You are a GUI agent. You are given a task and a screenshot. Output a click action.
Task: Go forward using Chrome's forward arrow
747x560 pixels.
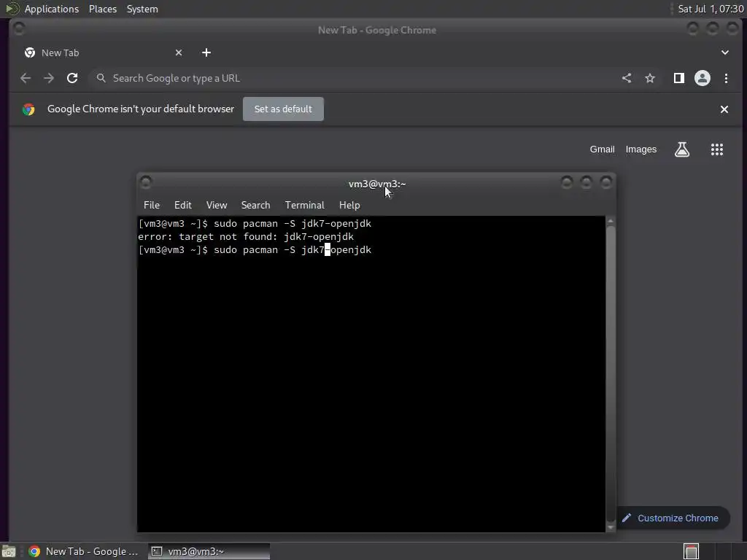[49, 78]
